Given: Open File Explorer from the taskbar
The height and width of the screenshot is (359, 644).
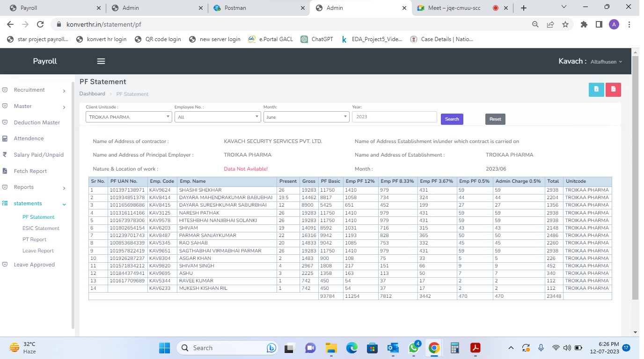Looking at the screenshot, I should pyautogui.click(x=331, y=348).
